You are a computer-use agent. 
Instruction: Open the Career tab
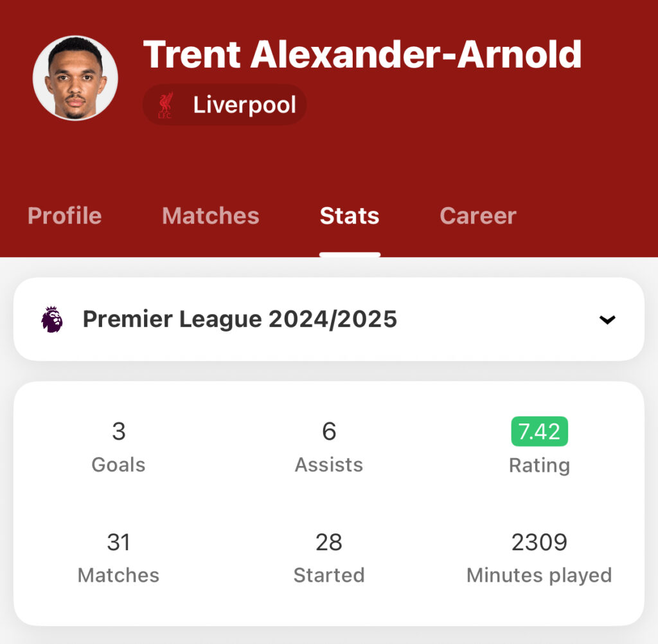(478, 216)
